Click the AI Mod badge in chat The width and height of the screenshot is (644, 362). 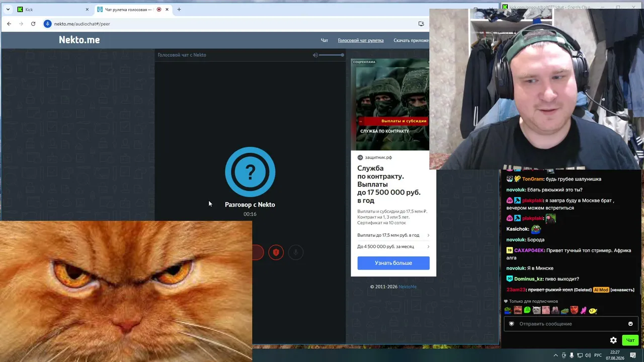pos(601,290)
